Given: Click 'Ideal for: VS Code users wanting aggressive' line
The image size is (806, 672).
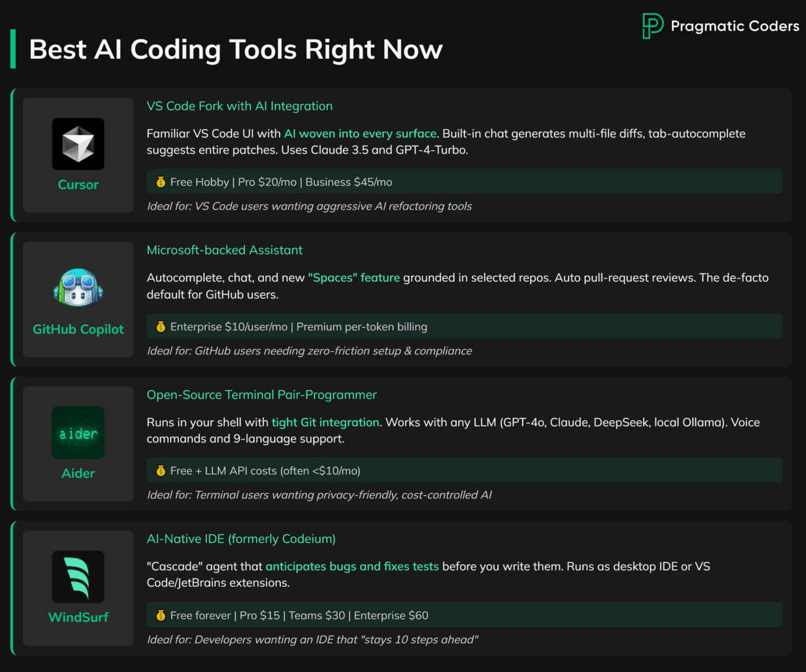Looking at the screenshot, I should click(x=309, y=206).
